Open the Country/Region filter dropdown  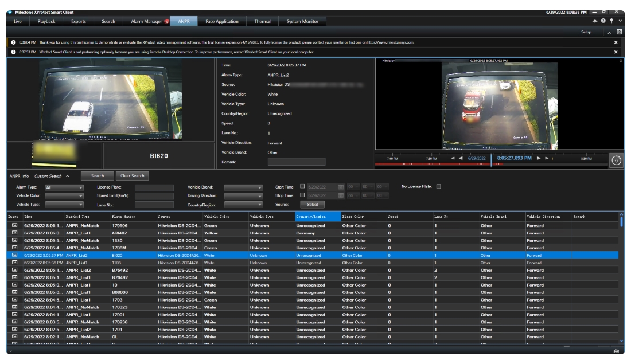click(x=243, y=205)
